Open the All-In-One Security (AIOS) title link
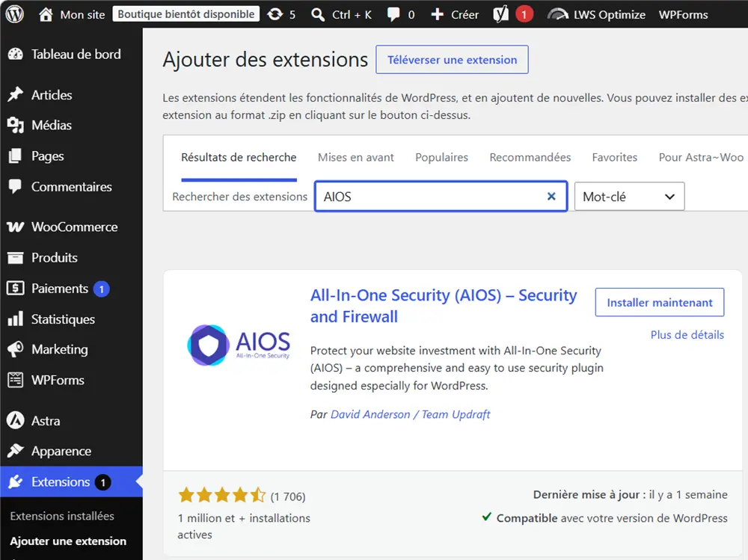The image size is (748, 560). point(444,306)
